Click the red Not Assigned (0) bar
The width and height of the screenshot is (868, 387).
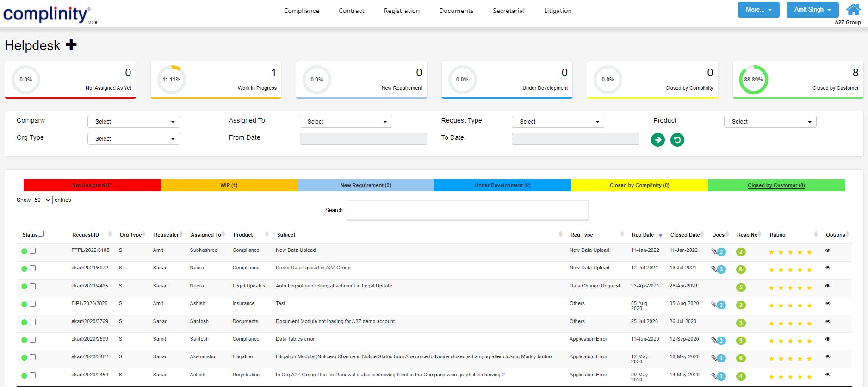click(92, 185)
